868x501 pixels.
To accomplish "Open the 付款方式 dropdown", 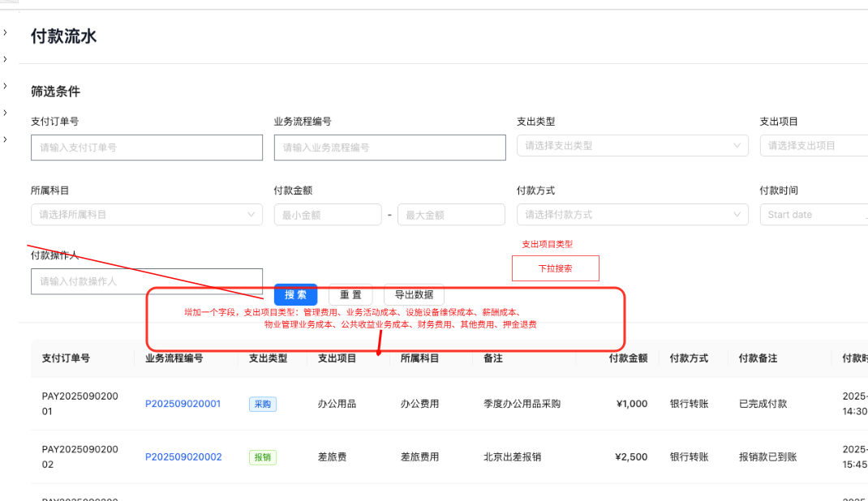I will tap(633, 214).
